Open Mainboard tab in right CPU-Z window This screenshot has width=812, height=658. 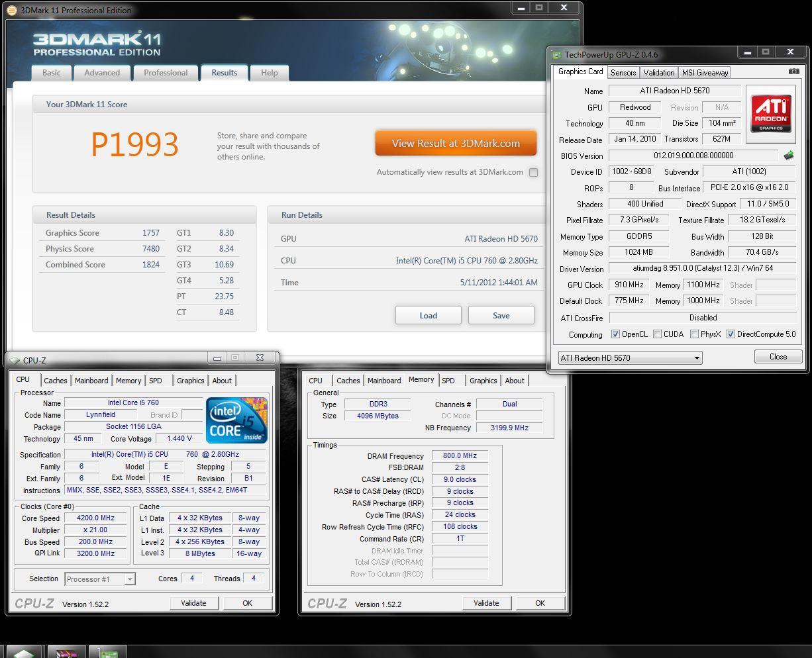[384, 381]
